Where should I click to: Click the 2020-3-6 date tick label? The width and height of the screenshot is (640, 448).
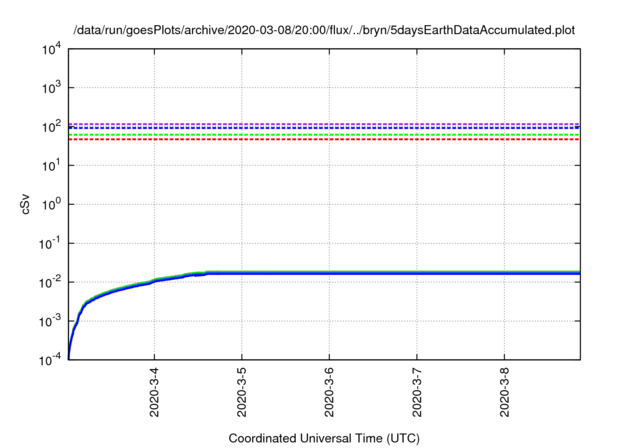coord(329,392)
